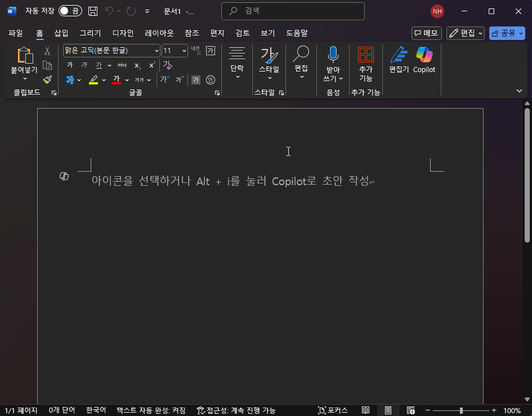Toggle character border (boxed 가 button)
Image resolution: width=532 pixels, height=416 pixels.
[x=211, y=51]
